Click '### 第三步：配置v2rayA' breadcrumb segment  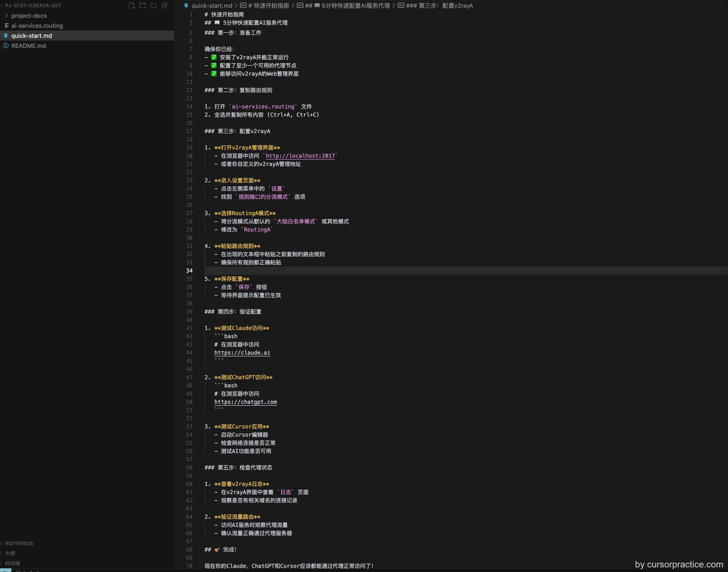[x=439, y=5]
